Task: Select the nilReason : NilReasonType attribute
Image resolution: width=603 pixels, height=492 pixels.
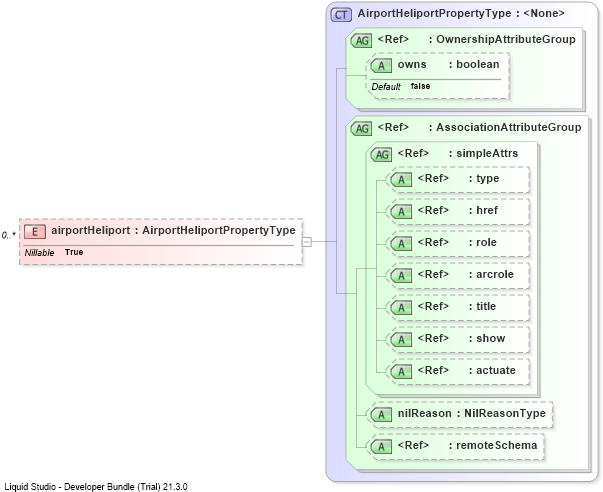Action: tap(471, 413)
